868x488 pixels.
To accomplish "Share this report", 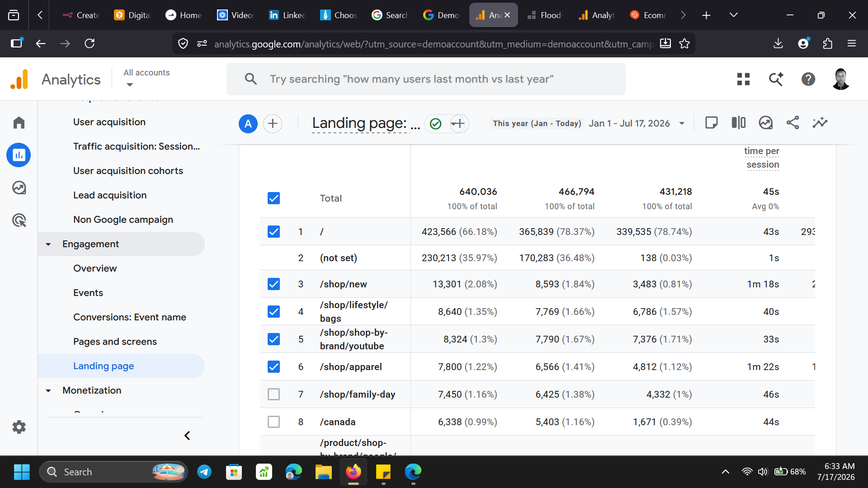I will click(x=793, y=122).
